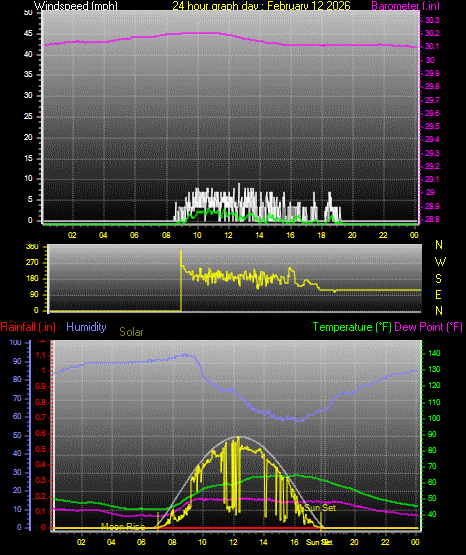Image resolution: width=466 pixels, height=555 pixels.
Task: Click the Sun Set marker label
Action: (320, 508)
